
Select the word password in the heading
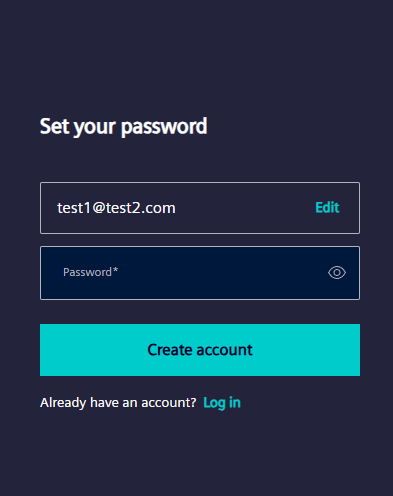pos(164,127)
